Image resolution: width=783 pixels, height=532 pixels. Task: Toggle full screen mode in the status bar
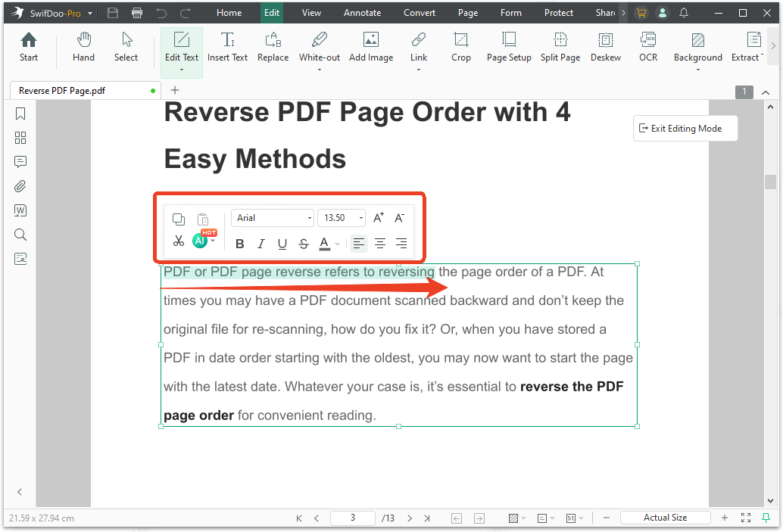pos(746,518)
